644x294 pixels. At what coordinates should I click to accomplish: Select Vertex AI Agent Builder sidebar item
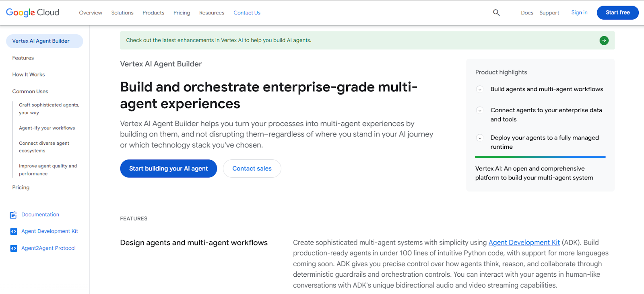coord(44,41)
